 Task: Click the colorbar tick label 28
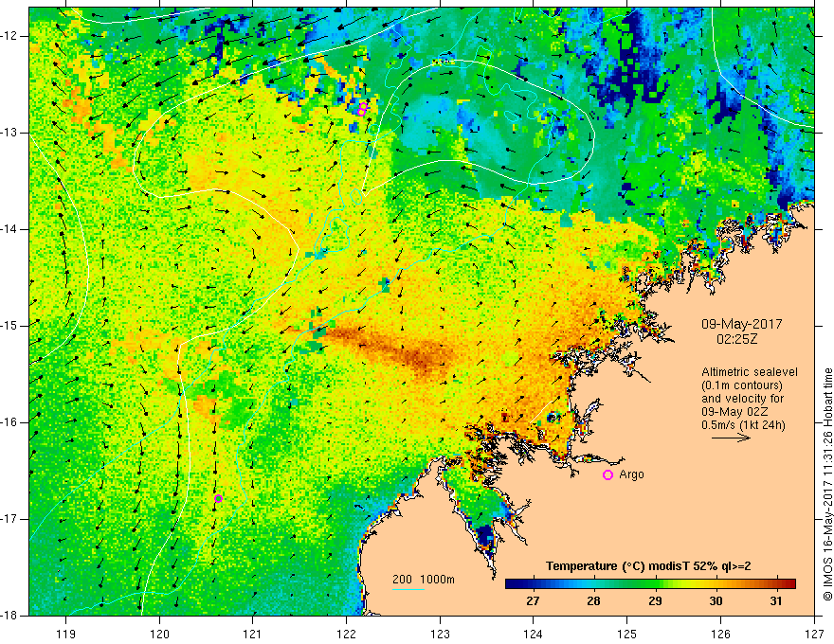tap(593, 601)
